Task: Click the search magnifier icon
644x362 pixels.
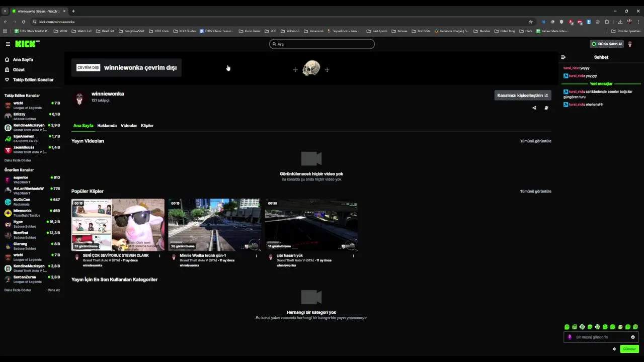Action: click(x=274, y=44)
